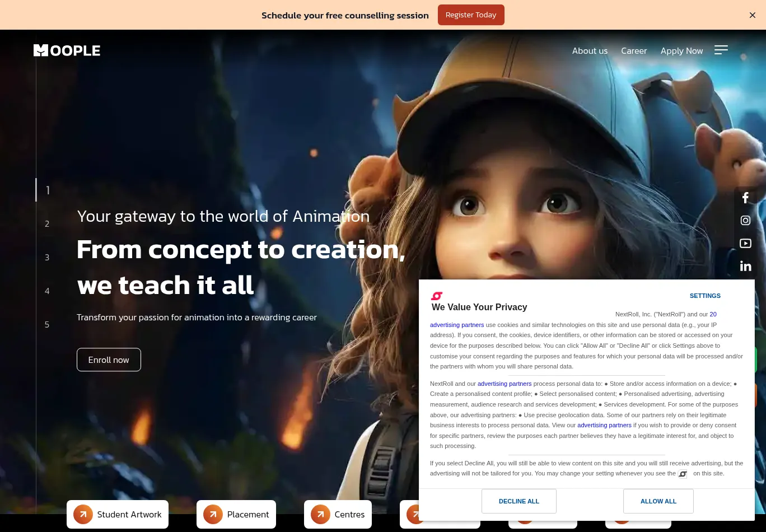
Task: Click Apply Now in the navigation
Action: tap(681, 51)
